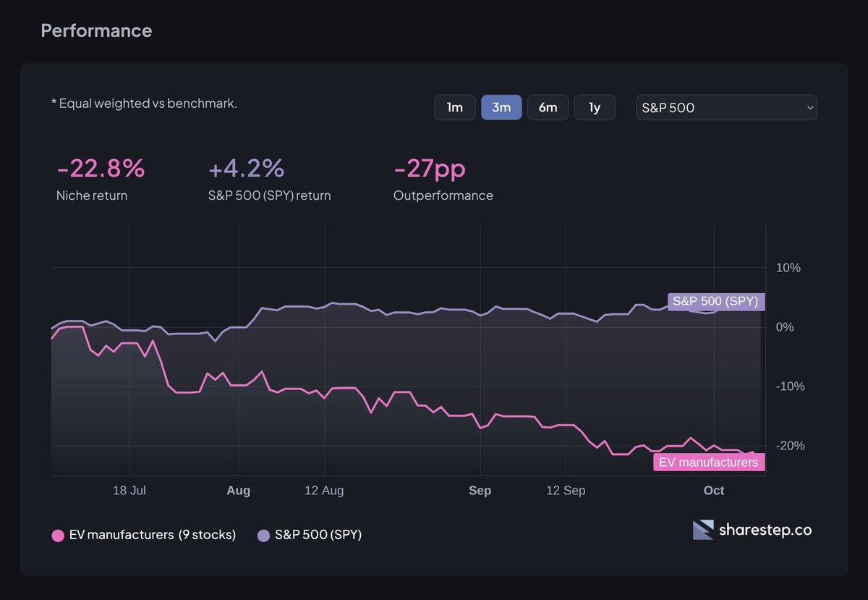Click the S&P 500 (SPY) chart line tag

(x=715, y=302)
